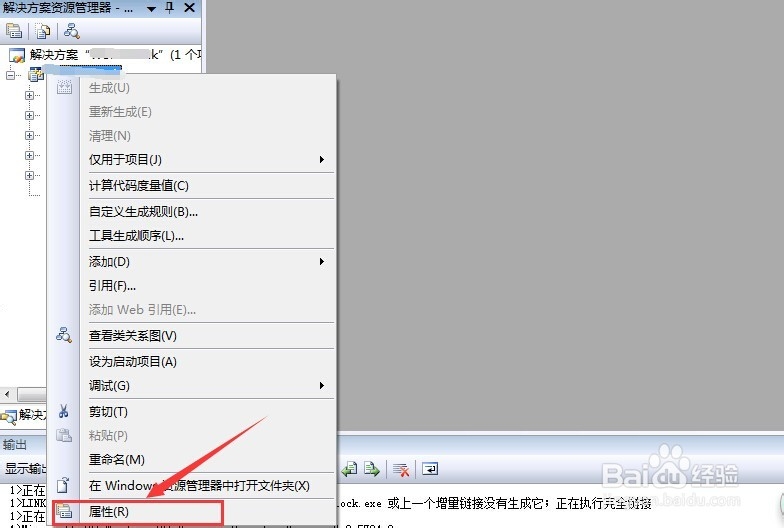Switch to the 解决方案 explorer tab at bottom

tap(24, 415)
